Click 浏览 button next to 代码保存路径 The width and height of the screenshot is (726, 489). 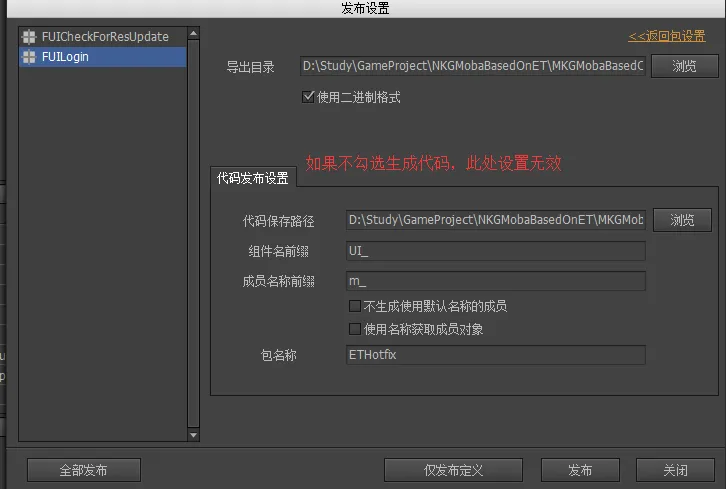(x=682, y=220)
